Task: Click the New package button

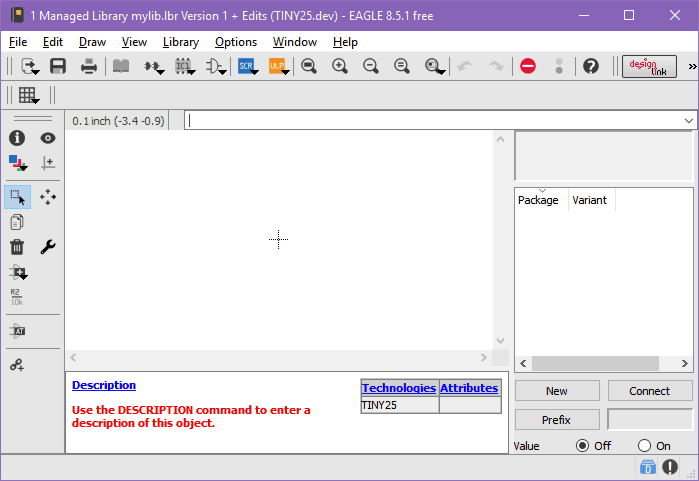Action: pyautogui.click(x=557, y=391)
